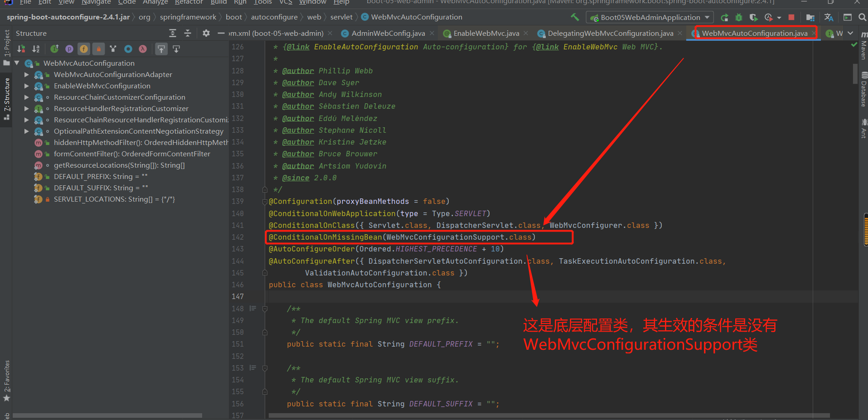
Task: Sort structure members alphabetically
Action: pos(36,49)
